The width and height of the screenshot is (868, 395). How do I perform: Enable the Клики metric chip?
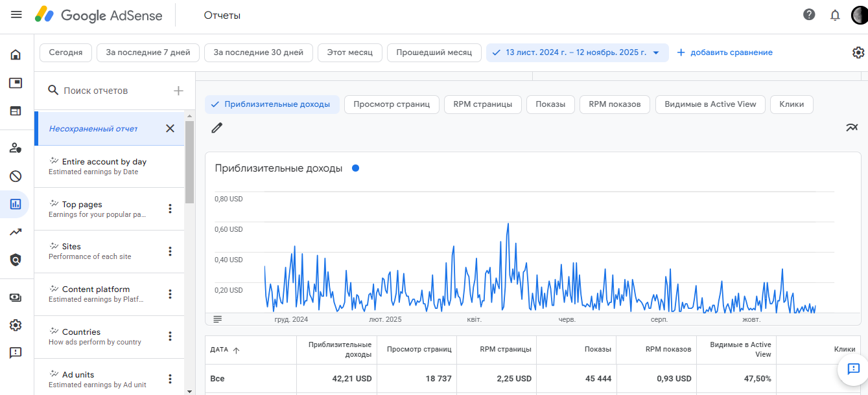click(x=792, y=104)
